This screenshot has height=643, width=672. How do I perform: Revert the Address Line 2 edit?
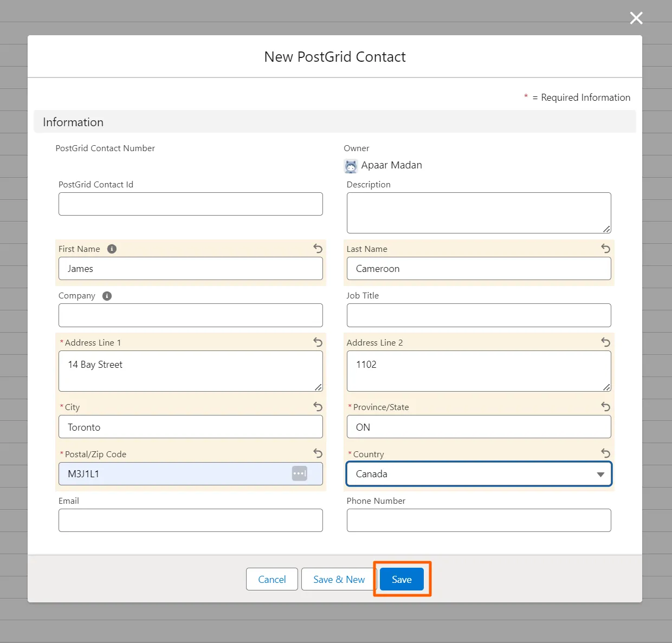click(605, 342)
